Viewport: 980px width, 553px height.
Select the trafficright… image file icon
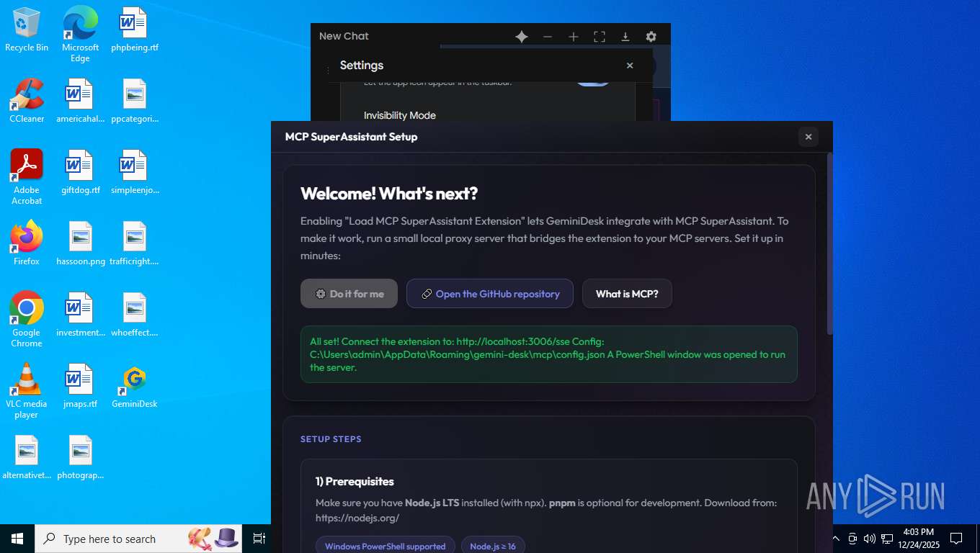click(x=135, y=243)
